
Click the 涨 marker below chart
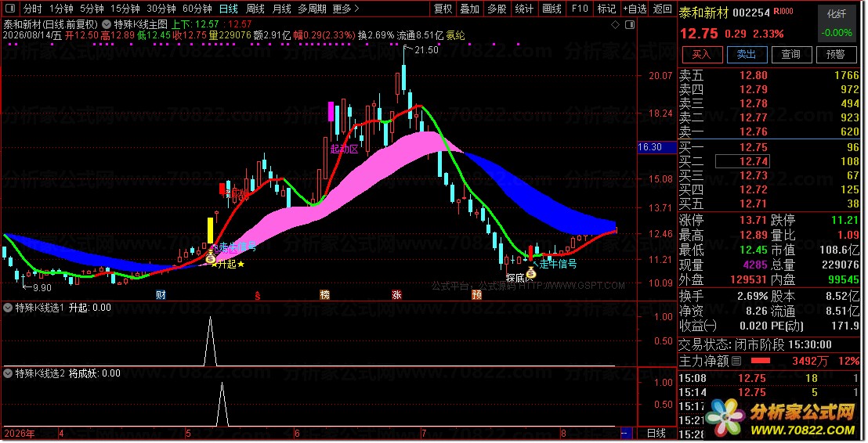click(x=396, y=295)
